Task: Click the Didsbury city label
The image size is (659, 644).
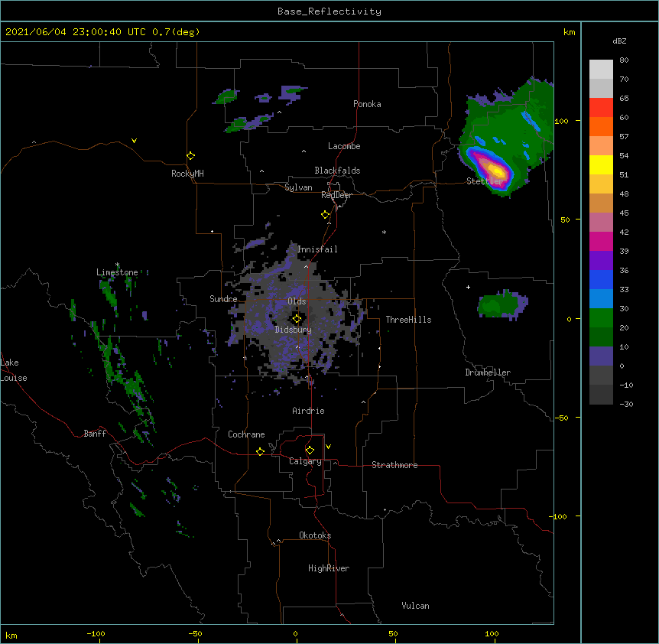Action: point(293,330)
